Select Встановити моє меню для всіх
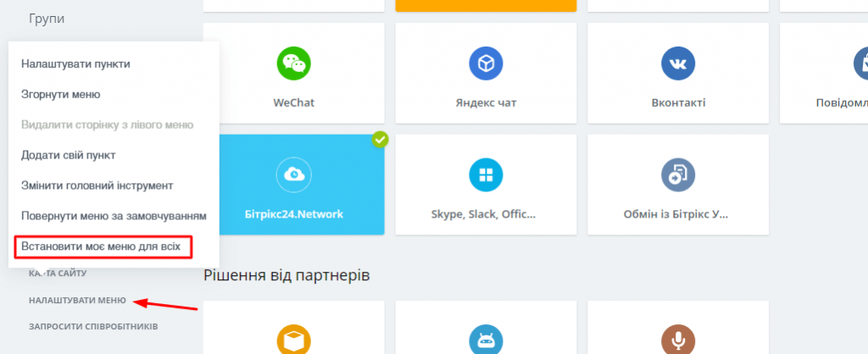Screen dimensions: 868x354 (103, 246)
